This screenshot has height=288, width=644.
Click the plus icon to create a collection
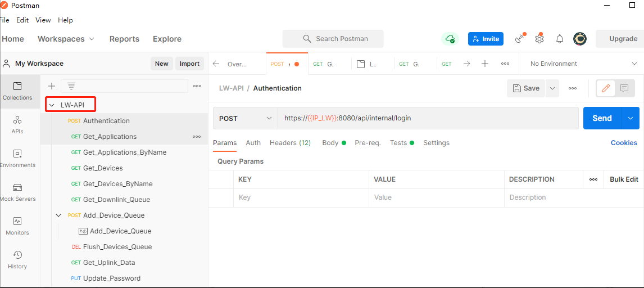pos(51,86)
